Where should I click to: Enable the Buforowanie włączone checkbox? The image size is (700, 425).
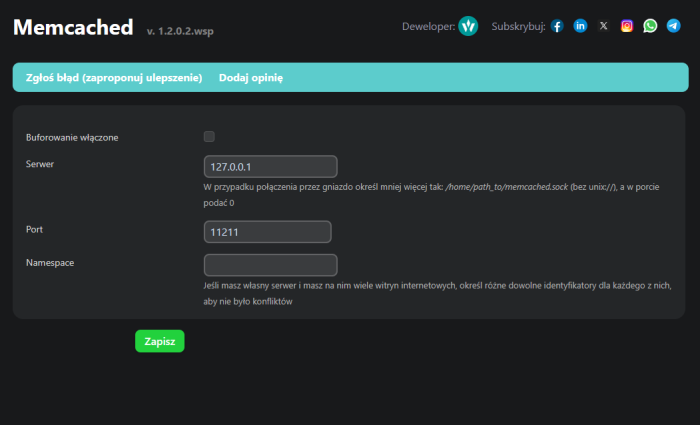pyautogui.click(x=209, y=137)
